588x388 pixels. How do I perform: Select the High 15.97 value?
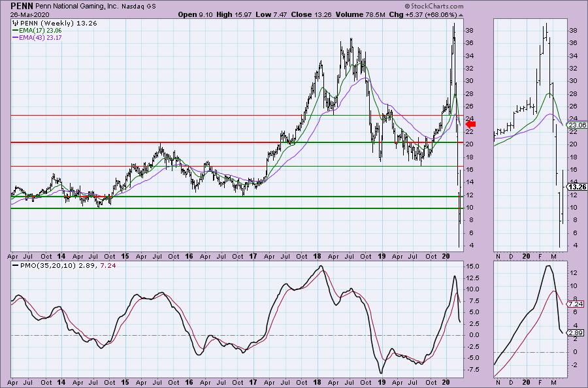[x=234, y=14]
